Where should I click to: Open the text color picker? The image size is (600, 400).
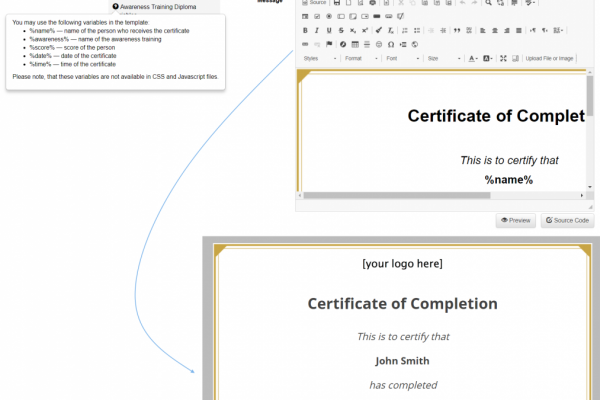(x=473, y=59)
